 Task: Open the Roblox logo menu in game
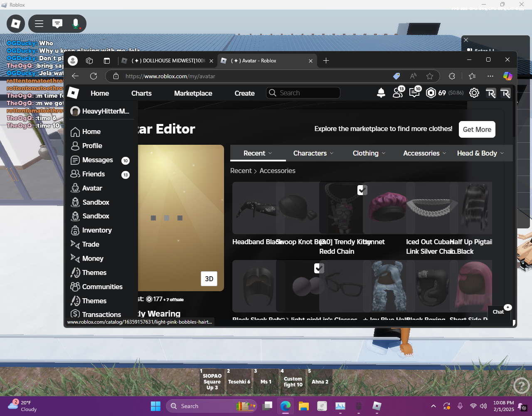tap(16, 24)
